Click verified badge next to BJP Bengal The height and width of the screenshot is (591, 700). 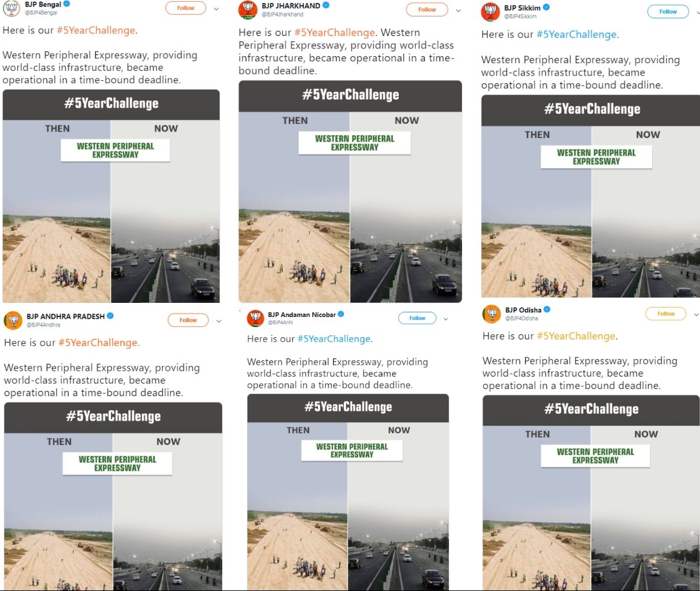pyautogui.click(x=67, y=4)
